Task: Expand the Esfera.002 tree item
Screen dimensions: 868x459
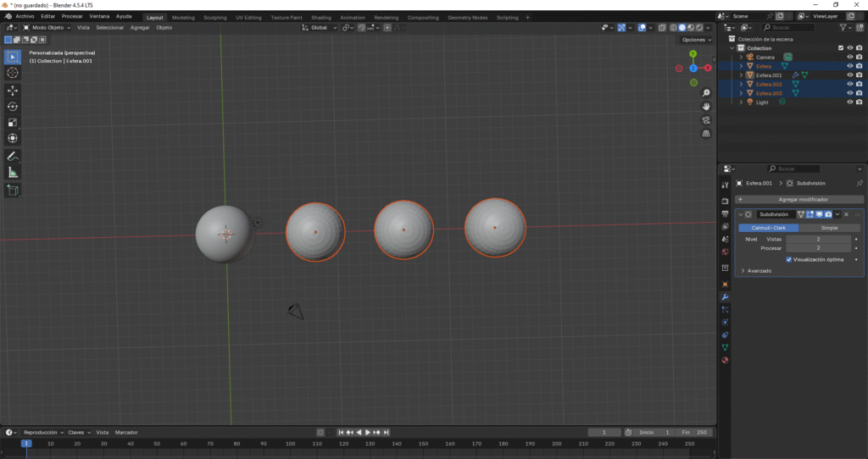Action: [741, 85]
